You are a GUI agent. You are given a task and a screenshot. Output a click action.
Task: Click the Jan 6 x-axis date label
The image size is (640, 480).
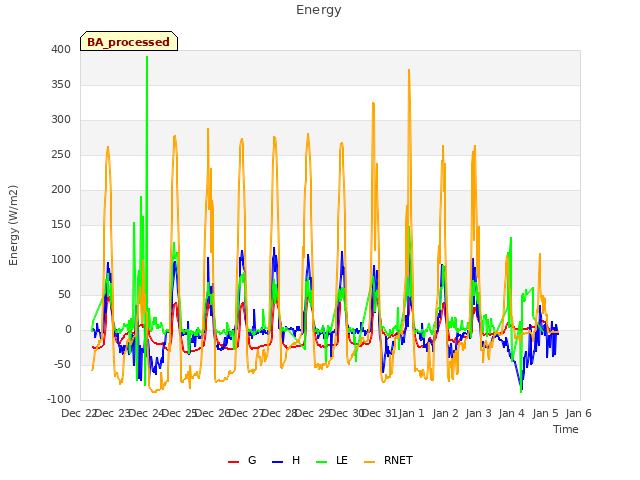click(579, 413)
